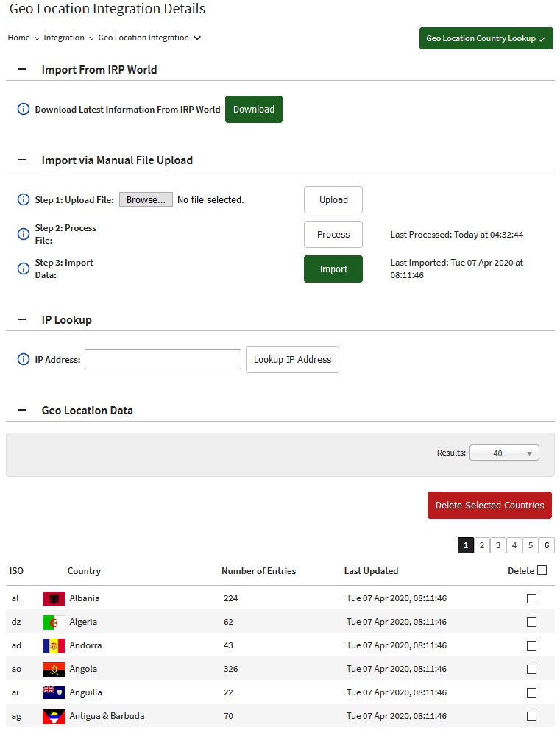Click info icon next to Step 1 Upload File
Screen dimensions: 560x730
click(x=23, y=200)
